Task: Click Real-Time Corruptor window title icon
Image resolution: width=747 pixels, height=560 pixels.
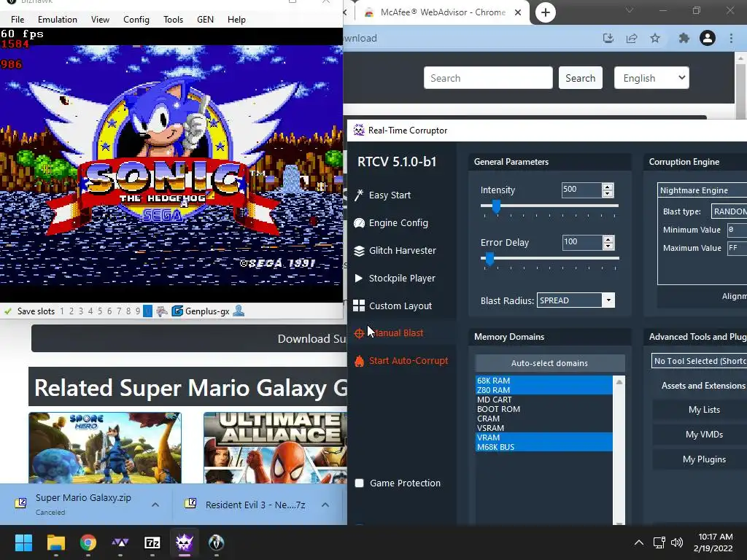Action: click(359, 130)
